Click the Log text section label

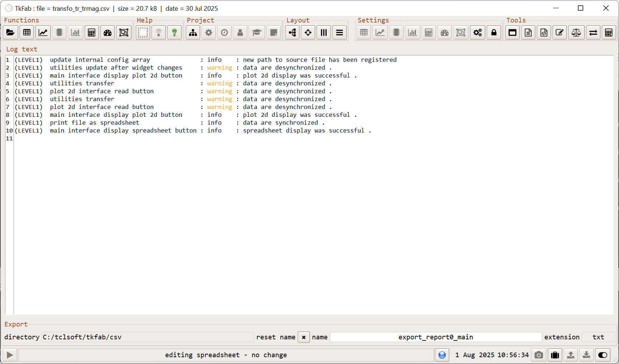point(22,49)
